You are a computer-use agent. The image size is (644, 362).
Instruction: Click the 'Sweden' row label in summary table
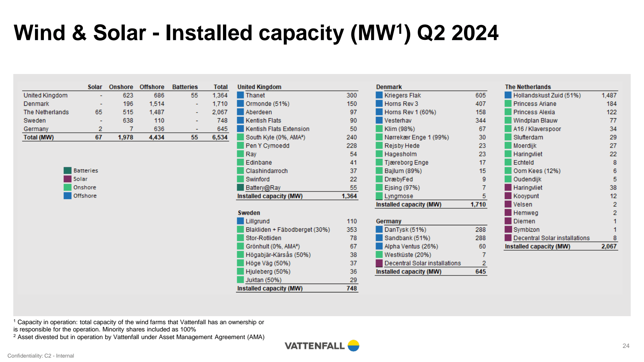tap(35, 121)
